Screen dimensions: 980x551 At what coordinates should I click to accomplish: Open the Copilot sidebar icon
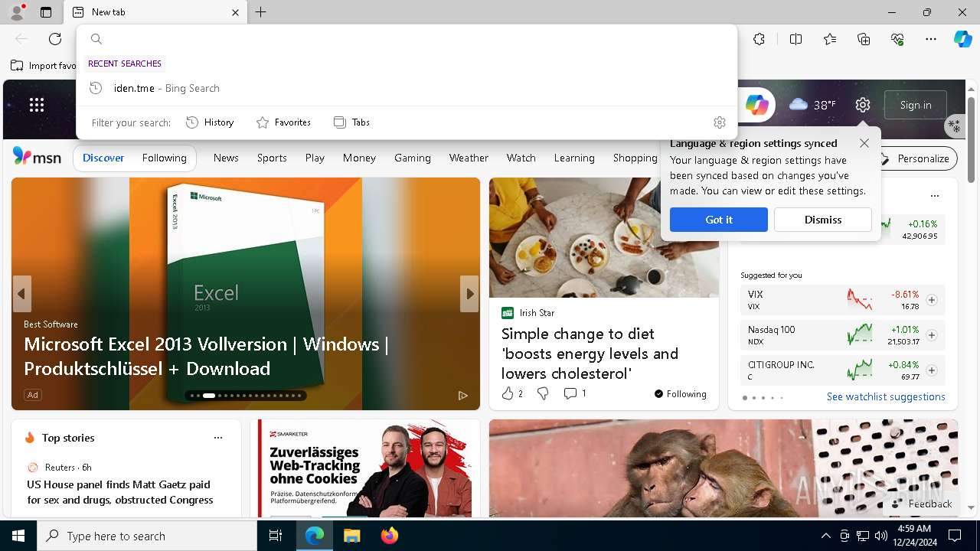(962, 39)
